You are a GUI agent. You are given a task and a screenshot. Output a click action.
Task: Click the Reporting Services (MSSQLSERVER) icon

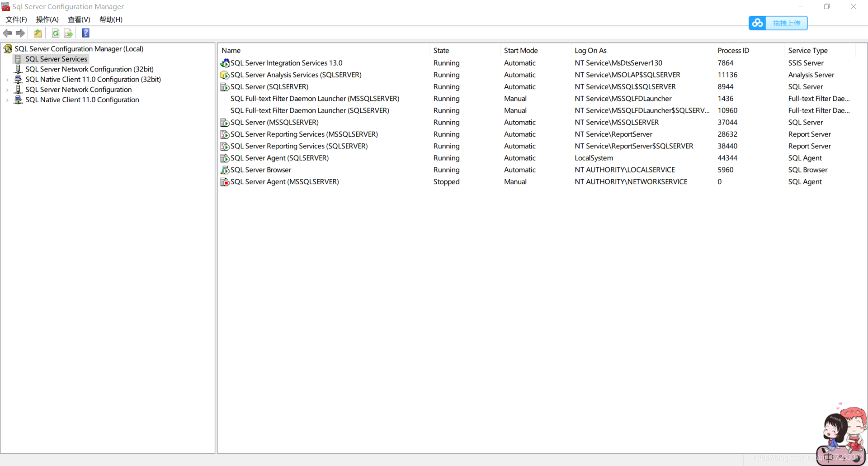[225, 134]
